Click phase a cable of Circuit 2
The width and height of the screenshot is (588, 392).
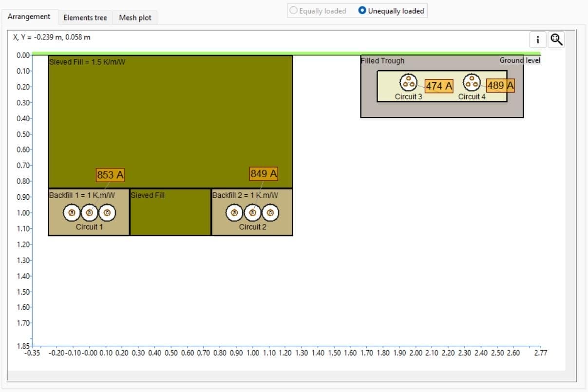pos(235,213)
